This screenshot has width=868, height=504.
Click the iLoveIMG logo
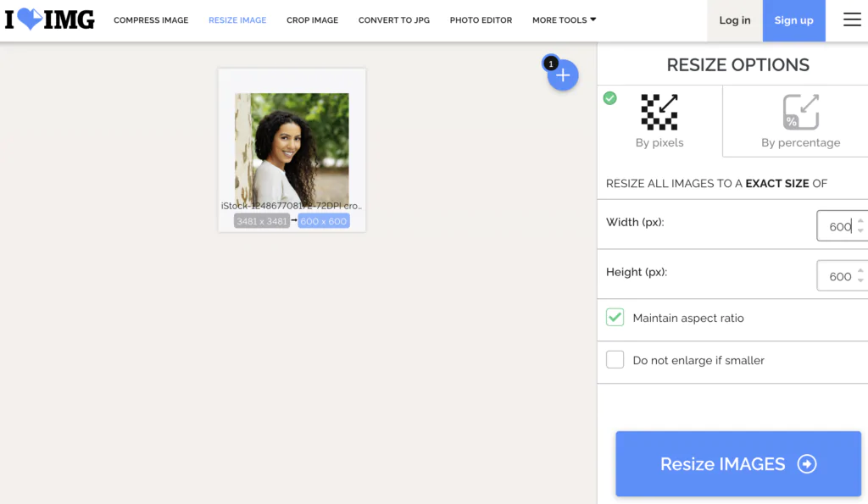pyautogui.click(x=49, y=20)
